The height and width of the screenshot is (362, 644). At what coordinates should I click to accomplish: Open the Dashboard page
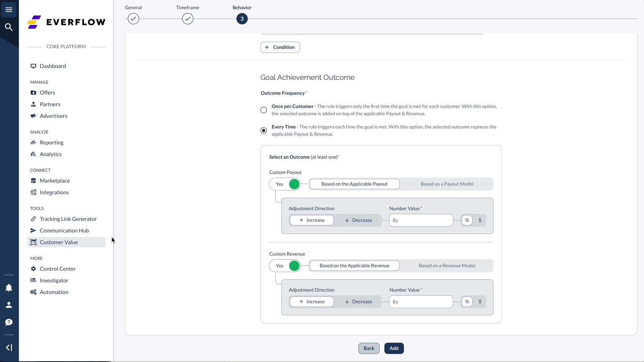click(x=53, y=66)
